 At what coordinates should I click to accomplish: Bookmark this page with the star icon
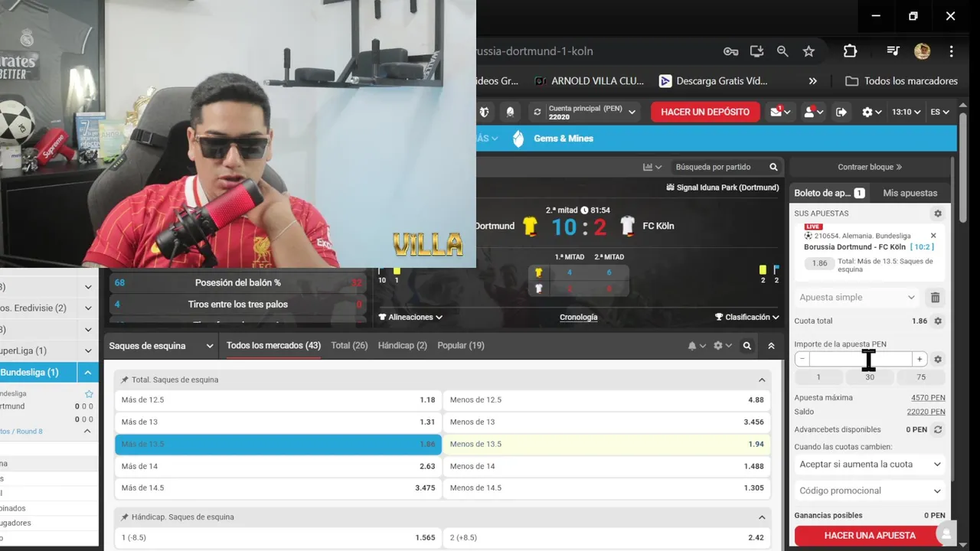tap(808, 51)
